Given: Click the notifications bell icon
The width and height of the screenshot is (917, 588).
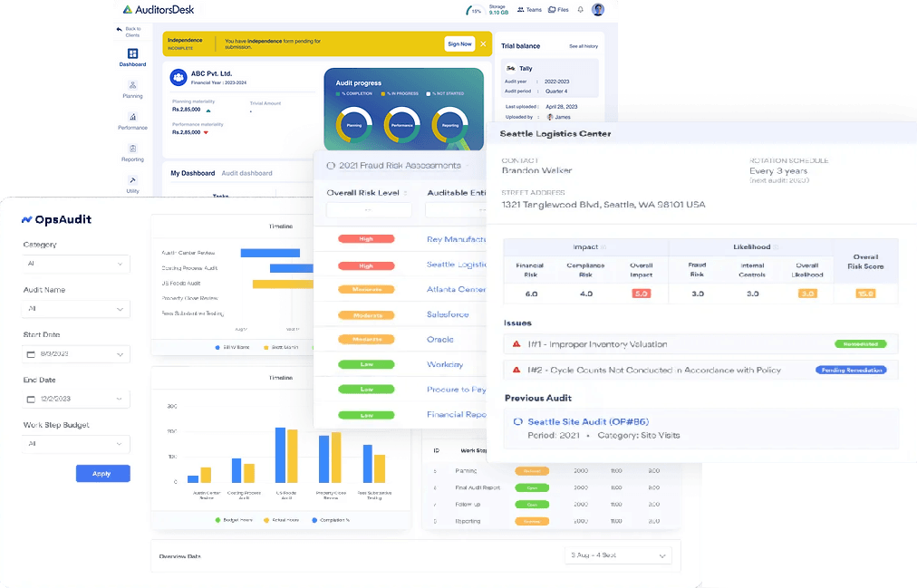Looking at the screenshot, I should (580, 10).
